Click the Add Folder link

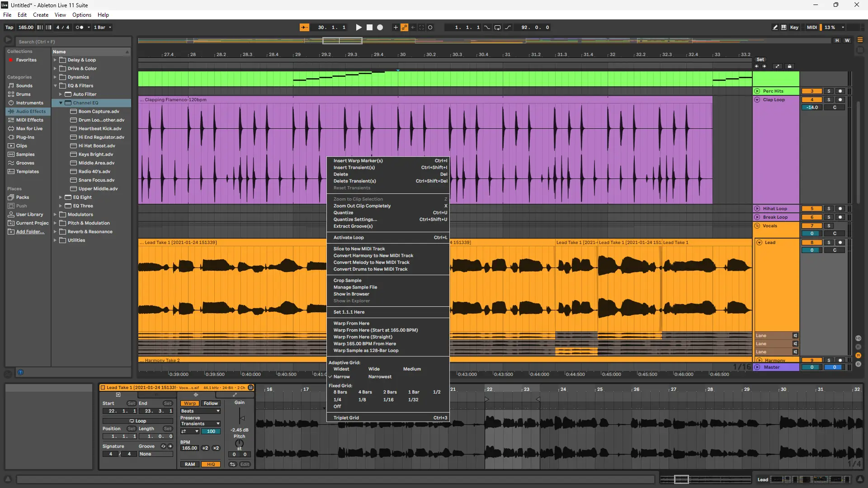pyautogui.click(x=30, y=232)
